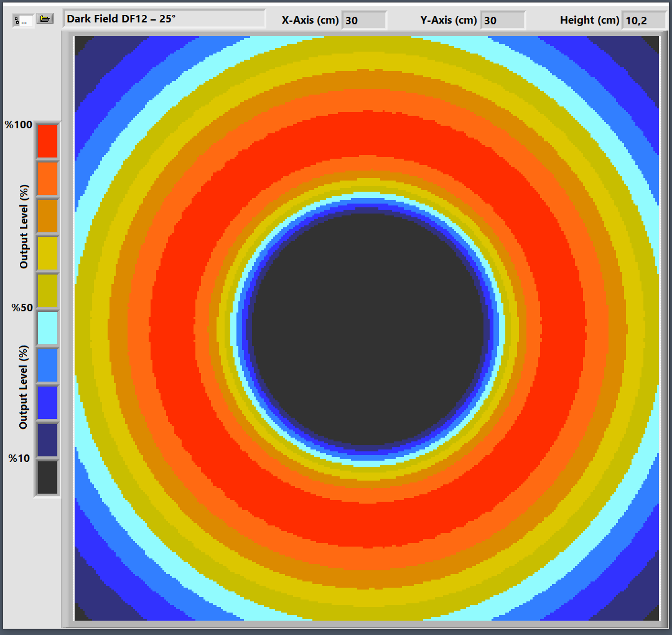Screen dimensions: 672x635
Task: Click the X-Axis (cm) label
Action: pyautogui.click(x=310, y=20)
